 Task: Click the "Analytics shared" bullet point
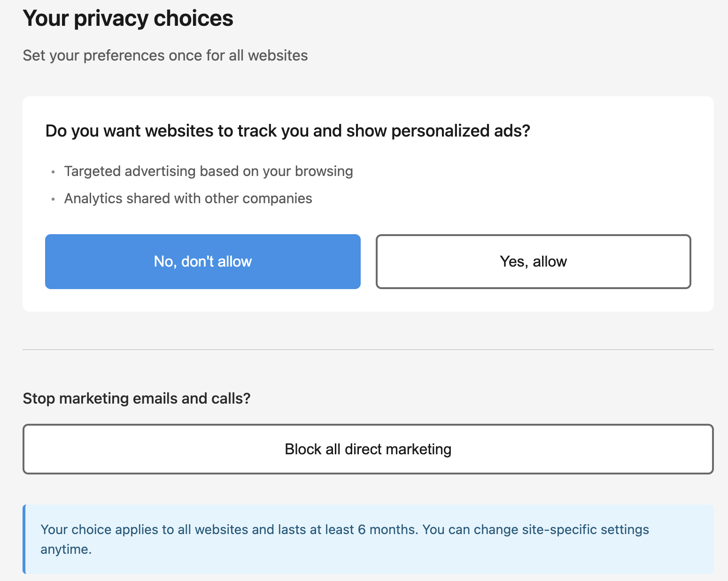[x=188, y=198]
